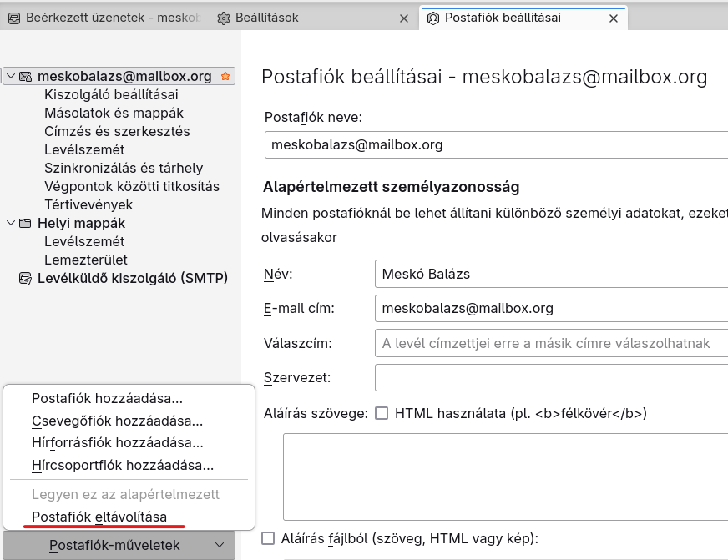The width and height of the screenshot is (728, 560).
Task: Click the Postafiók beállításai tab icon
Action: [432, 18]
